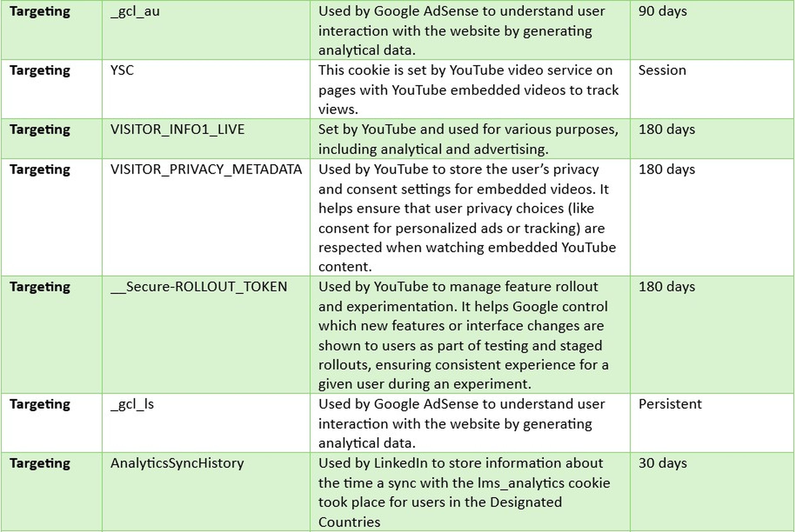The image size is (796, 532).
Task: Select the VISITOR_INFO1_LIVE cookie name
Action: click(177, 130)
